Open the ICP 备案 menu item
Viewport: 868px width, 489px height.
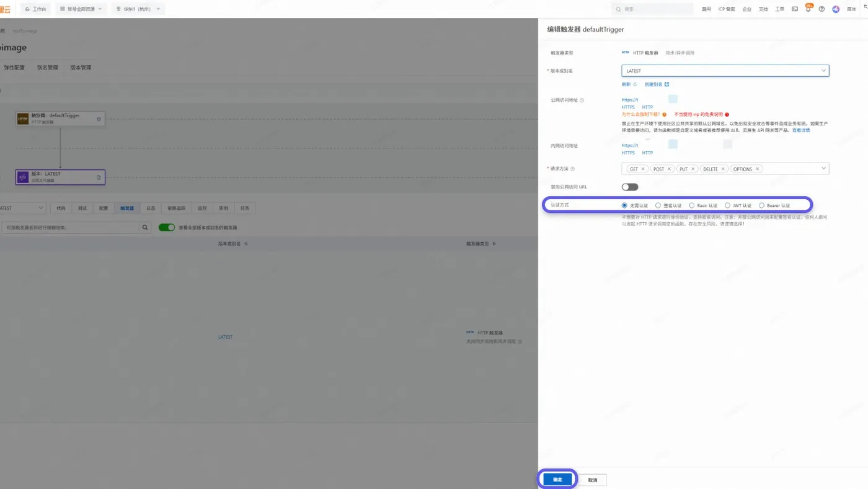727,9
